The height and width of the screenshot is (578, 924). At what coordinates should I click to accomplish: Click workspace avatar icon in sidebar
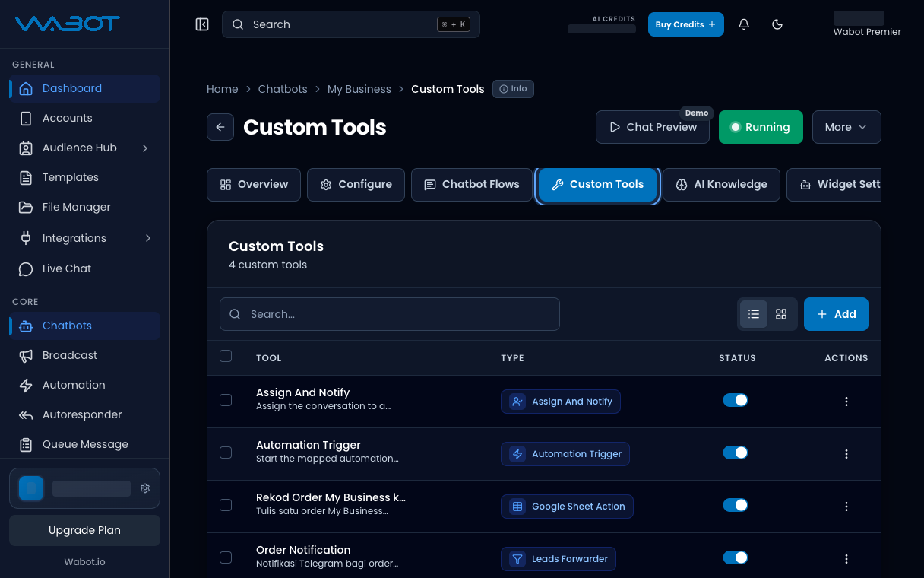tap(31, 488)
